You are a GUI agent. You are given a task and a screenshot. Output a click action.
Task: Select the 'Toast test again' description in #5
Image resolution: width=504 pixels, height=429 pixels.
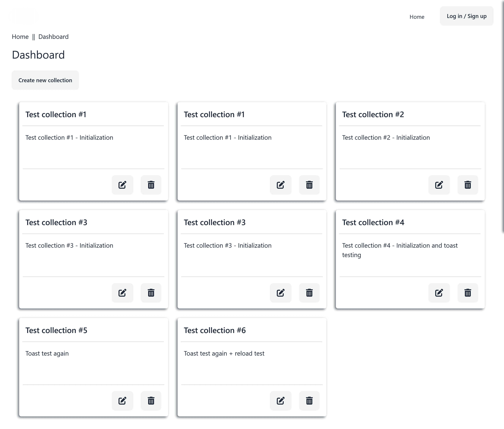(x=47, y=354)
